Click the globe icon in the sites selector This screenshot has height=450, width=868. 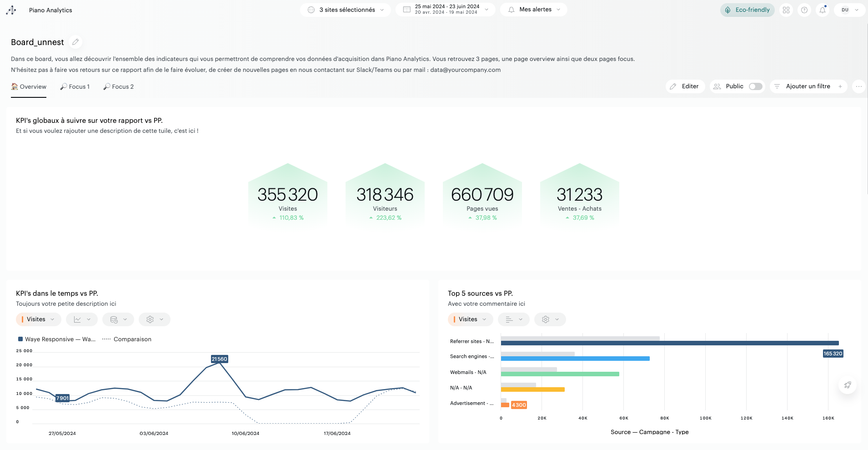(x=311, y=10)
